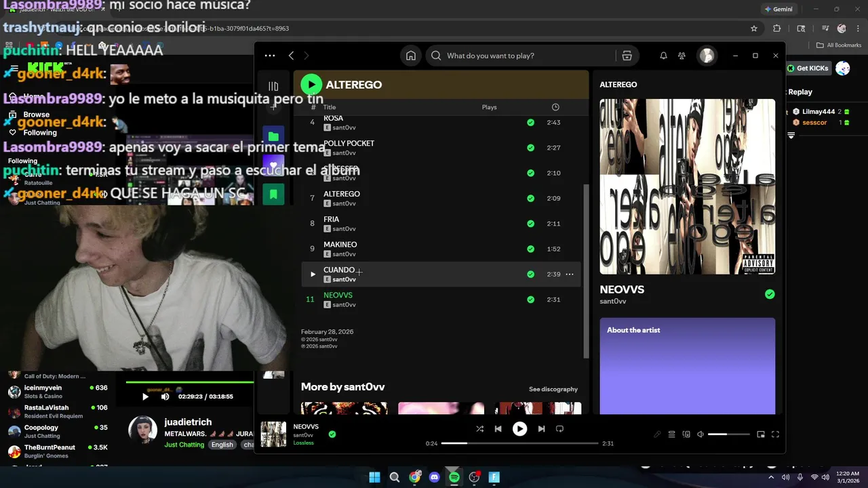Toggle the saved checkmark for POLLY POCKET

(x=530, y=148)
